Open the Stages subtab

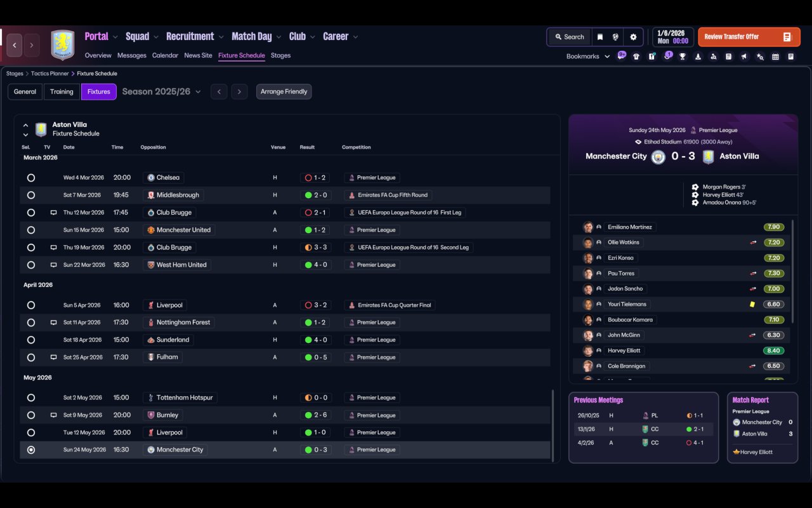[280, 55]
